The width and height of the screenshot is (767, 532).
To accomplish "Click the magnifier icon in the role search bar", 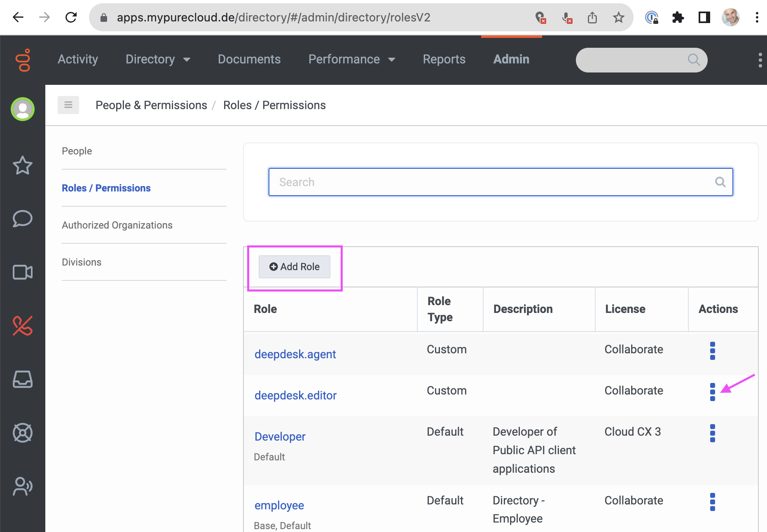I will [720, 182].
